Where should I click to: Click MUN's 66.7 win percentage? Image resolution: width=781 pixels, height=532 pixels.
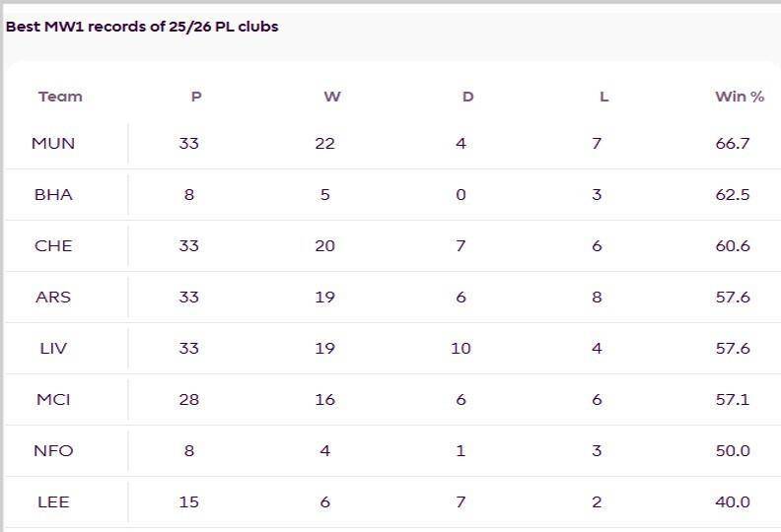[733, 144]
